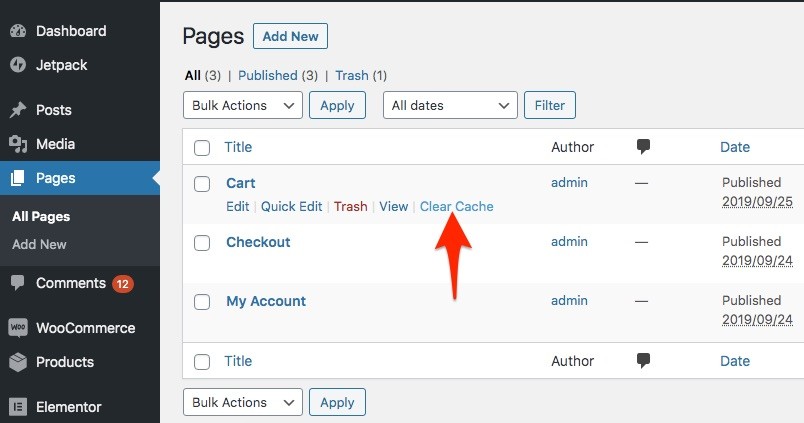This screenshot has height=423, width=804.
Task: Clear Cache for the Cart page
Action: tap(456, 206)
